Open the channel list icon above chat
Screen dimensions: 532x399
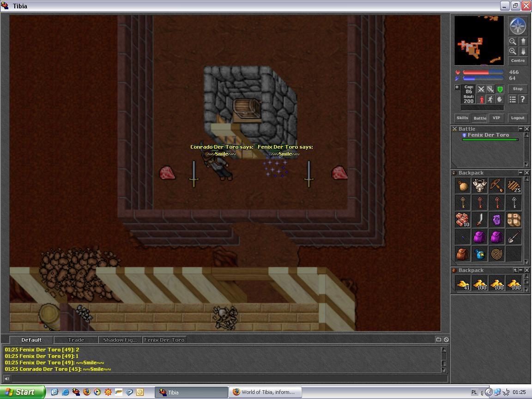[438, 339]
